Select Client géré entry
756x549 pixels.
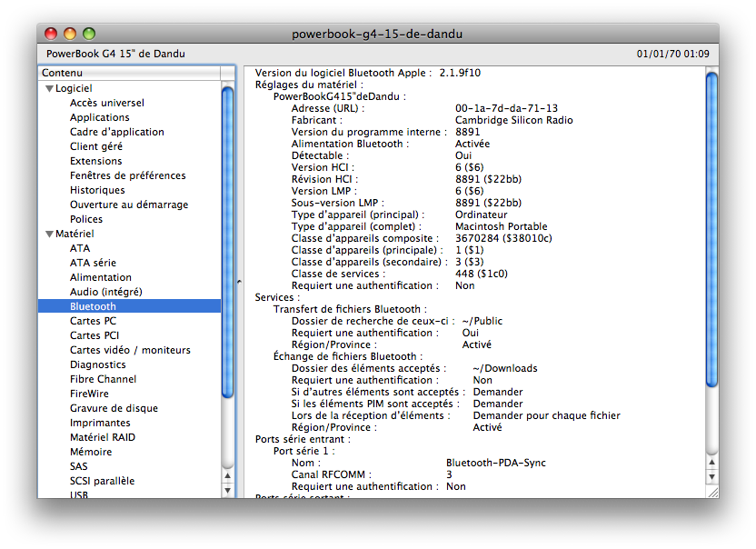point(96,146)
